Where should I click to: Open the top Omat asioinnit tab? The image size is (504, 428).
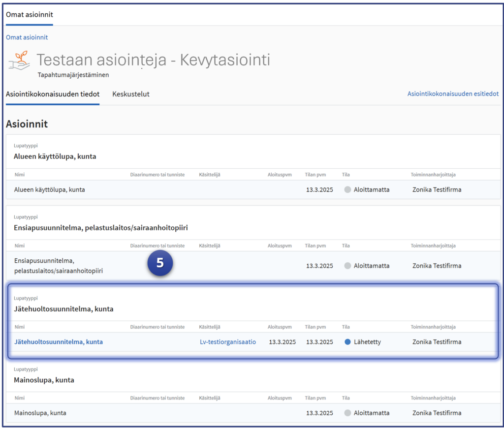click(x=30, y=14)
